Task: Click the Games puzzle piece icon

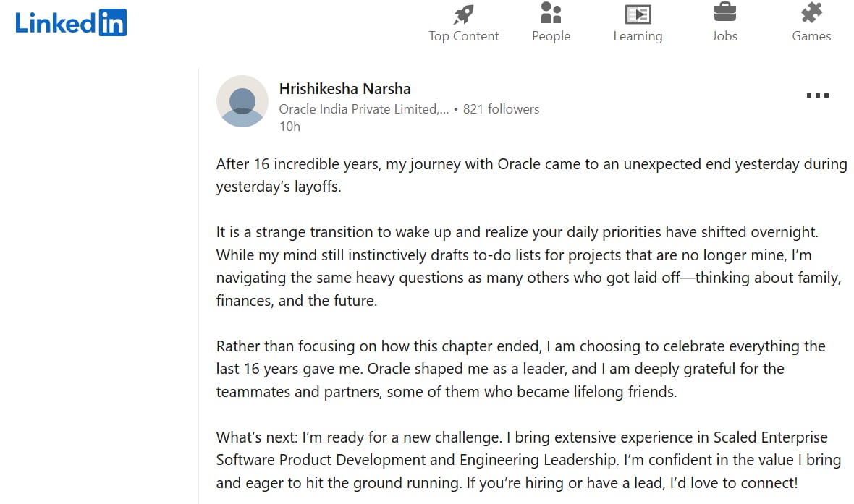Action: pyautogui.click(x=811, y=13)
